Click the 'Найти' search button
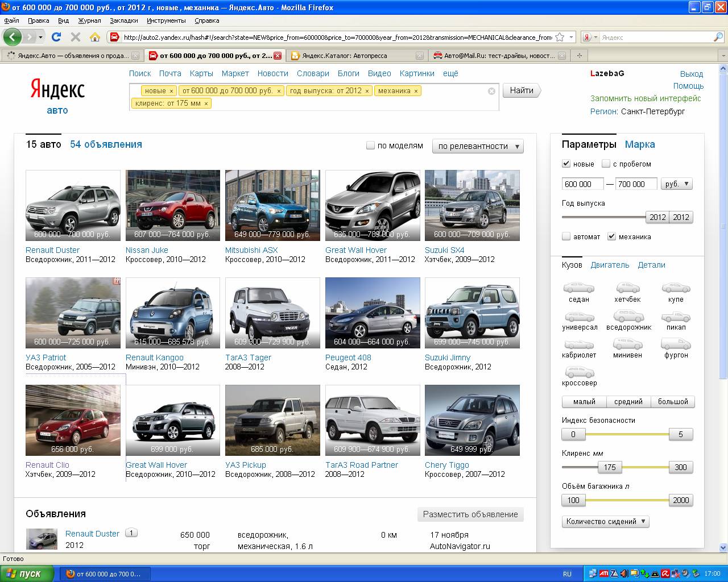 point(522,90)
